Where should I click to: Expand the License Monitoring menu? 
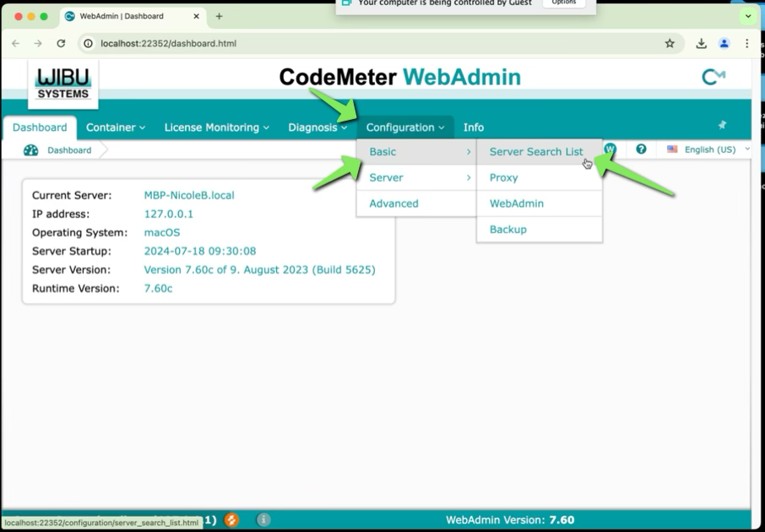(x=216, y=128)
